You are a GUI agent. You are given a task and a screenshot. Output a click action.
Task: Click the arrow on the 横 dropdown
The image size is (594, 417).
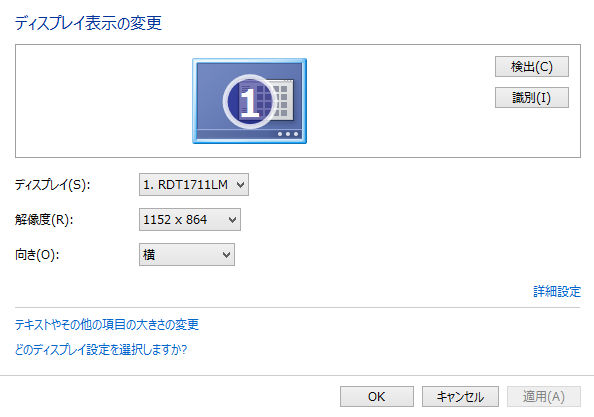226,255
